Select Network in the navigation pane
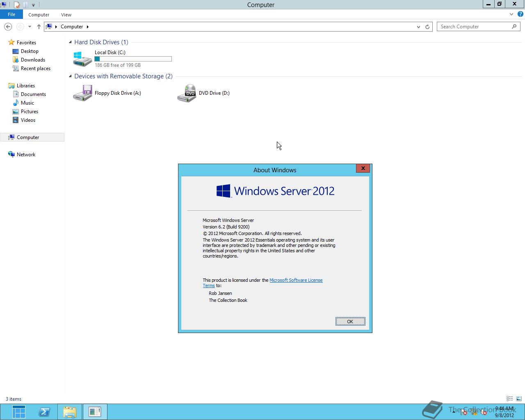The image size is (525, 420). (26, 155)
